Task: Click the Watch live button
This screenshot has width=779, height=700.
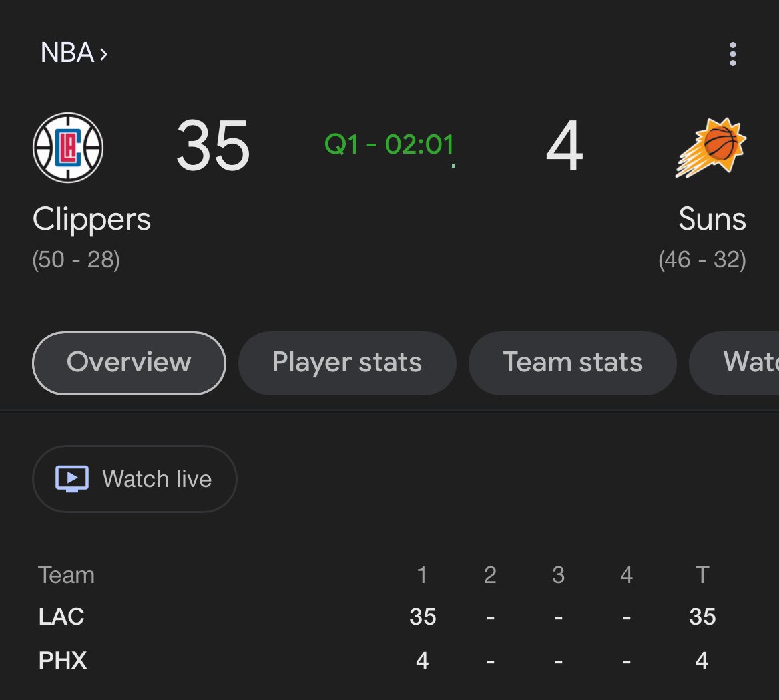Action: (134, 479)
